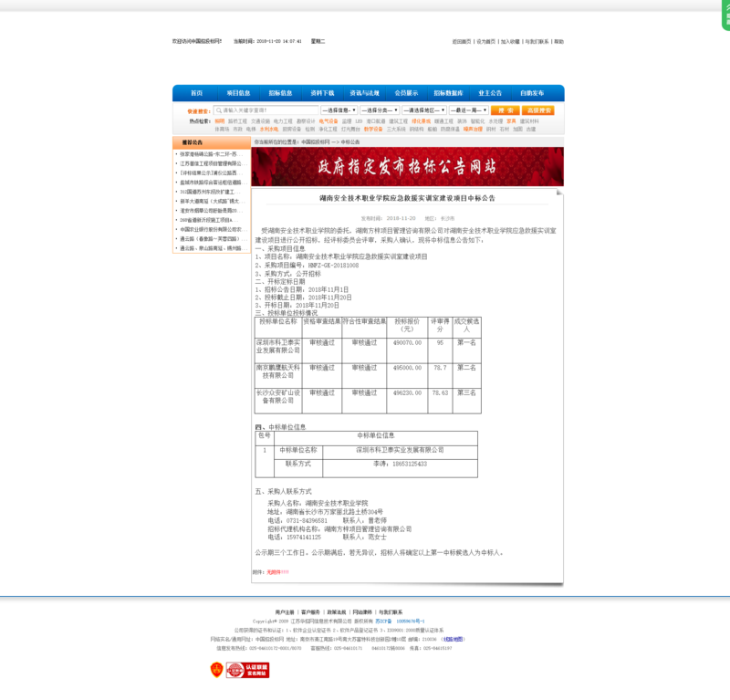This screenshot has width=730, height=700.
Task: Open sidebar notice starting with 中国农业银行
Action: point(214,229)
